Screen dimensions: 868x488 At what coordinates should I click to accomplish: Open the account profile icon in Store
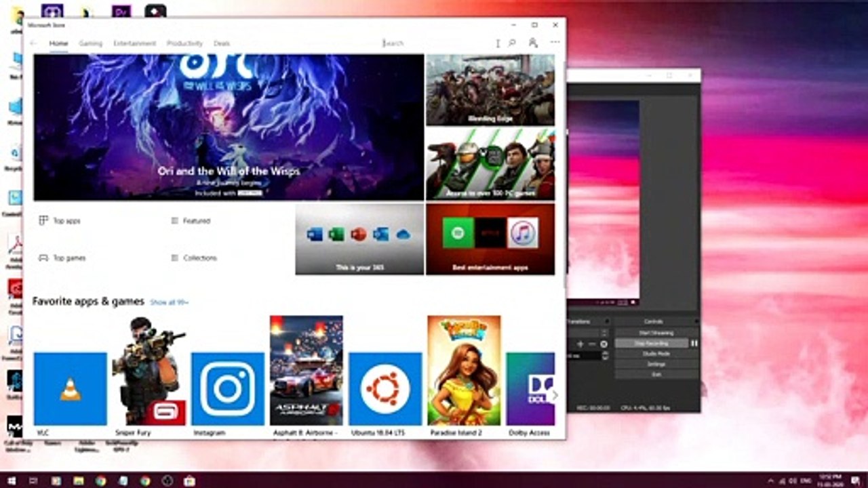pyautogui.click(x=533, y=43)
